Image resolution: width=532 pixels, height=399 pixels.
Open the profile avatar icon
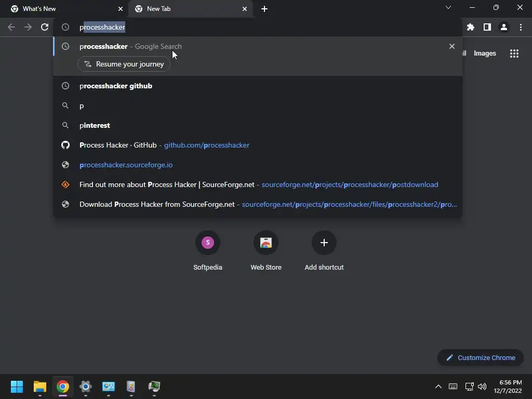tap(504, 27)
